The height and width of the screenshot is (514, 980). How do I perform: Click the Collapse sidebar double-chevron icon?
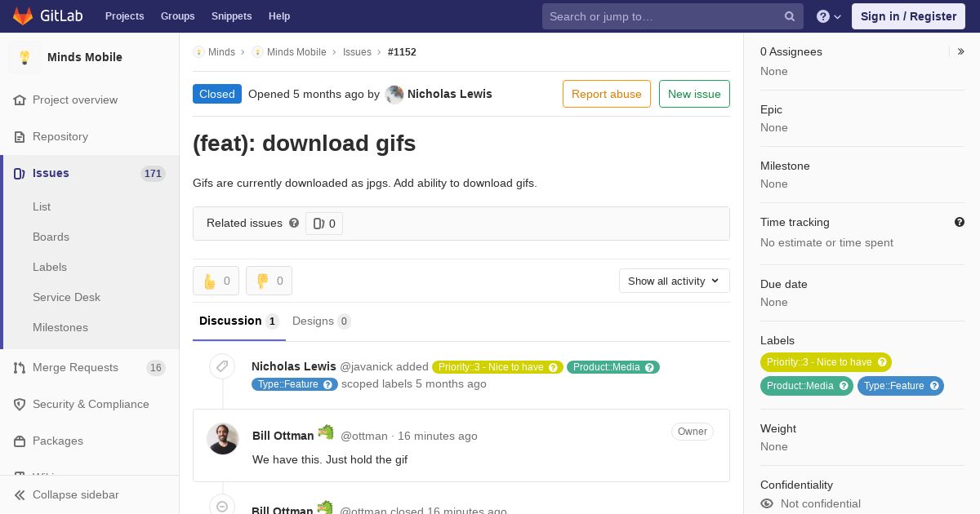[20, 494]
